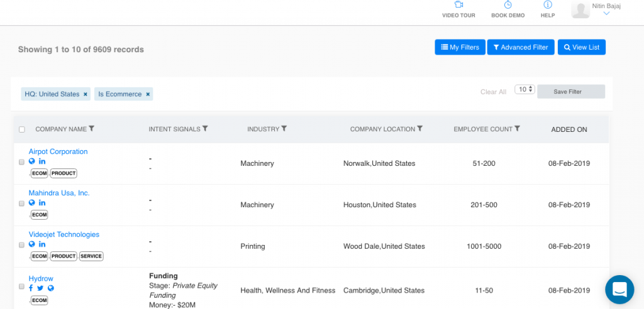Open Airpot Corporation website globe icon
The width and height of the screenshot is (644, 309).
[x=31, y=161]
